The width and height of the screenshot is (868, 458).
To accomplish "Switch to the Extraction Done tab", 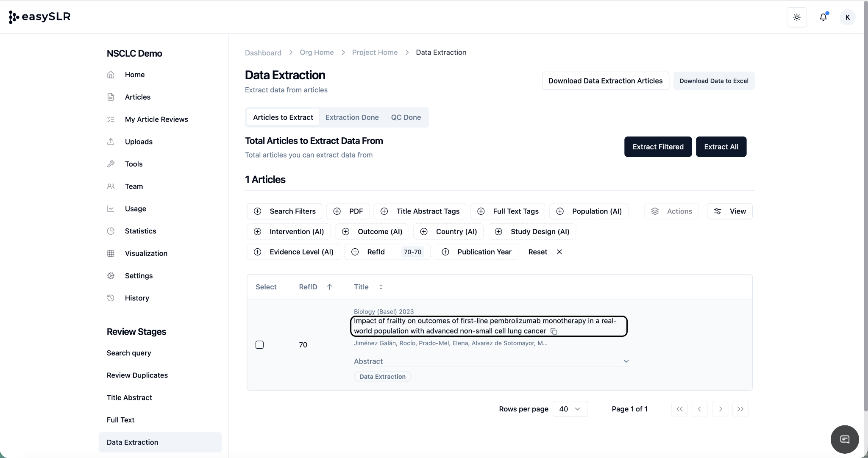I will tap(352, 117).
